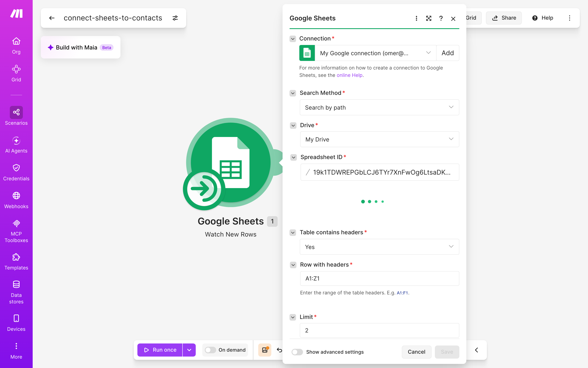The width and height of the screenshot is (588, 368).
Task: Go back using the arrow beside the scenario name
Action: (x=52, y=18)
